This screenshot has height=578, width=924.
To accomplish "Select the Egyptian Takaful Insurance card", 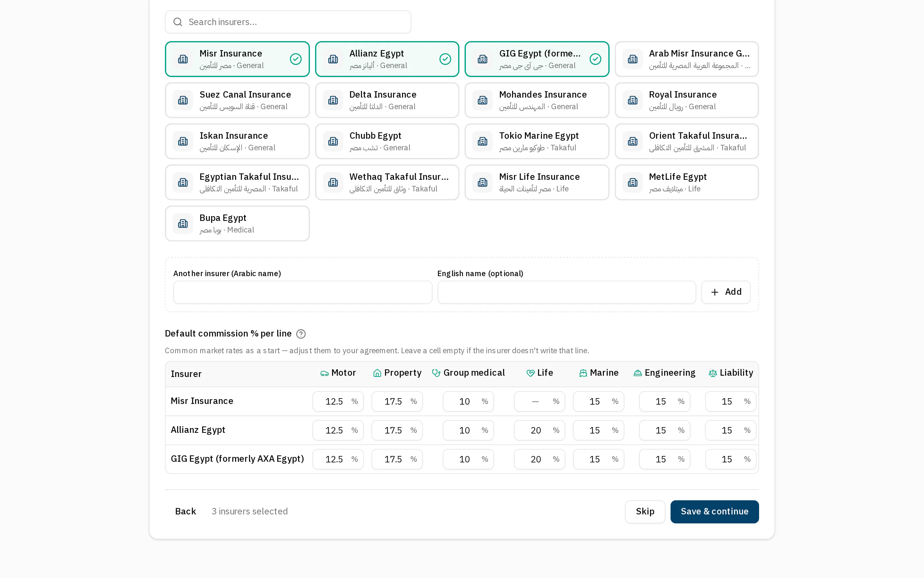I will [x=237, y=182].
